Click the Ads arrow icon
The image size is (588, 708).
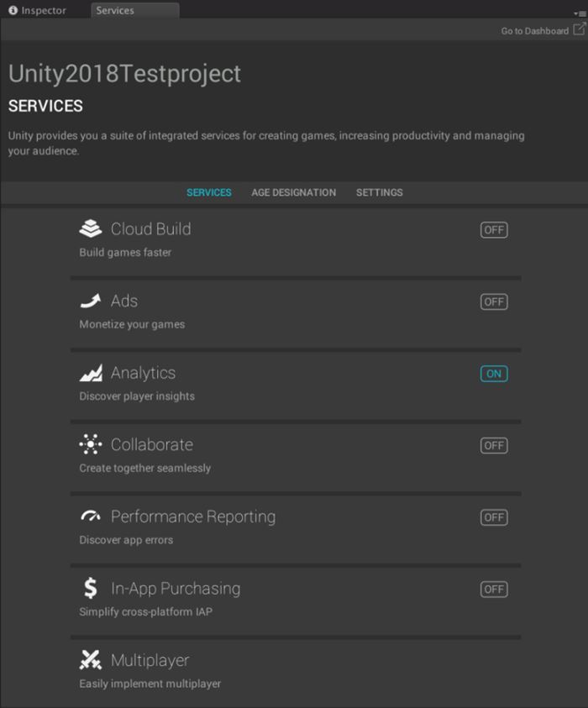[91, 301]
